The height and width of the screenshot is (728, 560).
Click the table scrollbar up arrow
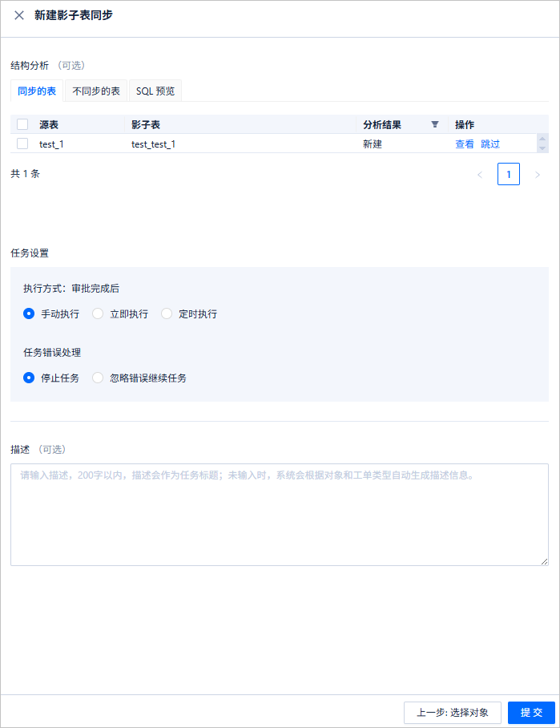pyautogui.click(x=542, y=139)
